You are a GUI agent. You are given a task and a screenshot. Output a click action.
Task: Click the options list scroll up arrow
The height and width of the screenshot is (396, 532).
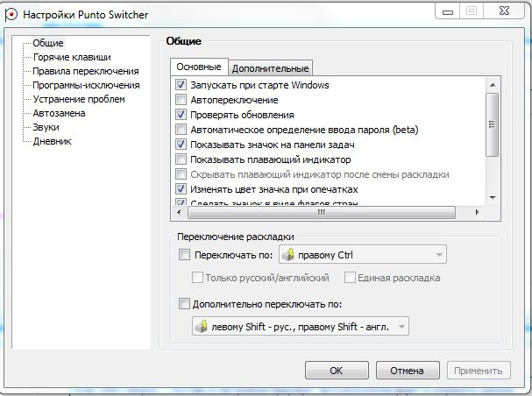click(493, 85)
